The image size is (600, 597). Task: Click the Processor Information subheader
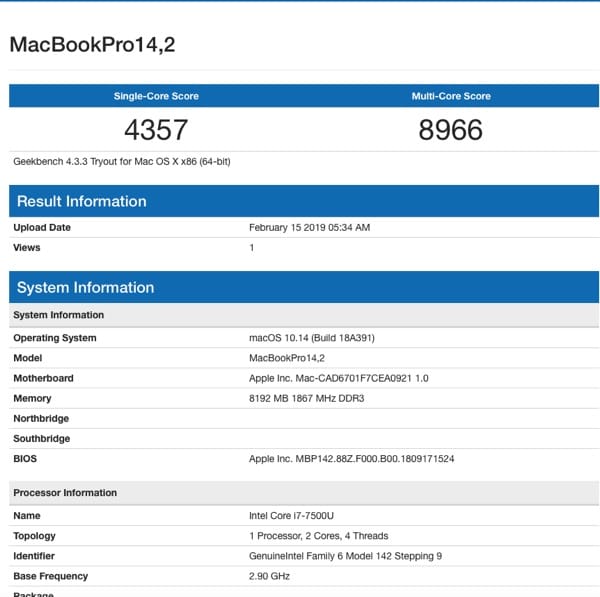point(65,493)
